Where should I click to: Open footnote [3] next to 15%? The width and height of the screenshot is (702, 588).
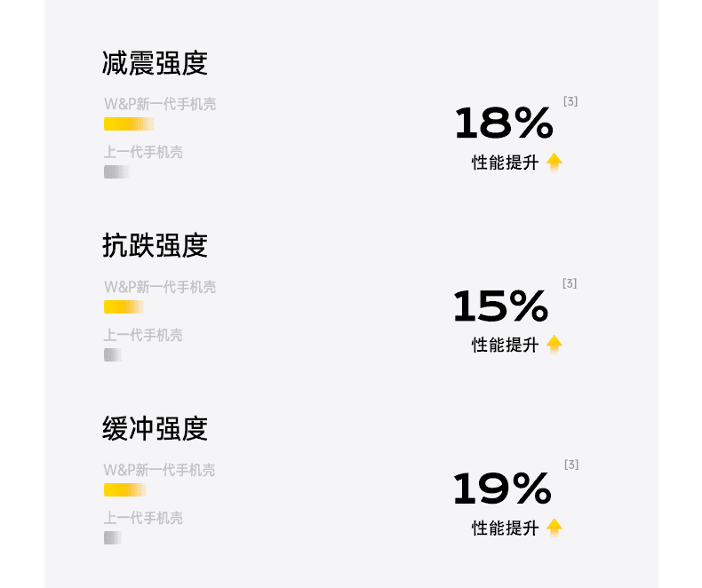click(x=570, y=283)
